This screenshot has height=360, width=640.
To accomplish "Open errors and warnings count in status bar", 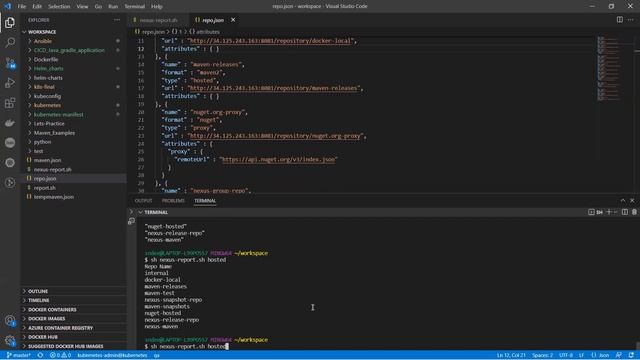I will [60, 355].
